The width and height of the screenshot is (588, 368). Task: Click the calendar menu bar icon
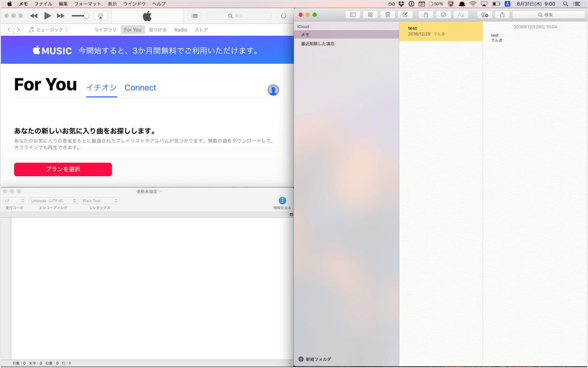421,4
